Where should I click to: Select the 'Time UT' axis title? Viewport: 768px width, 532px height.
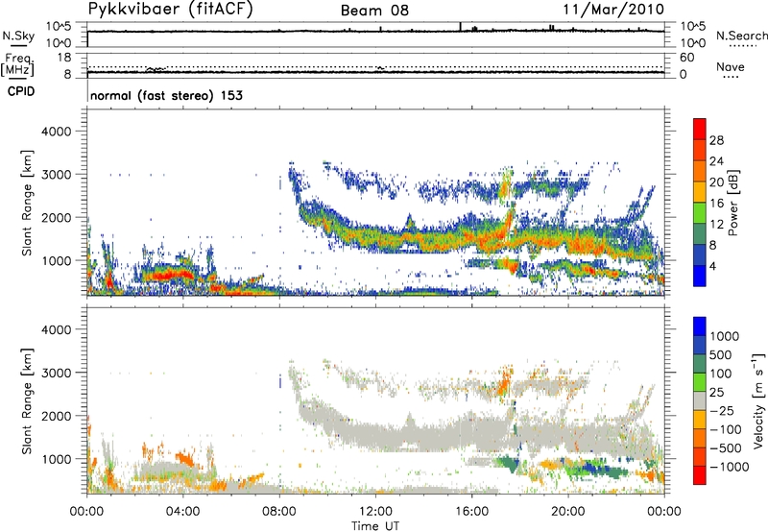point(375,526)
